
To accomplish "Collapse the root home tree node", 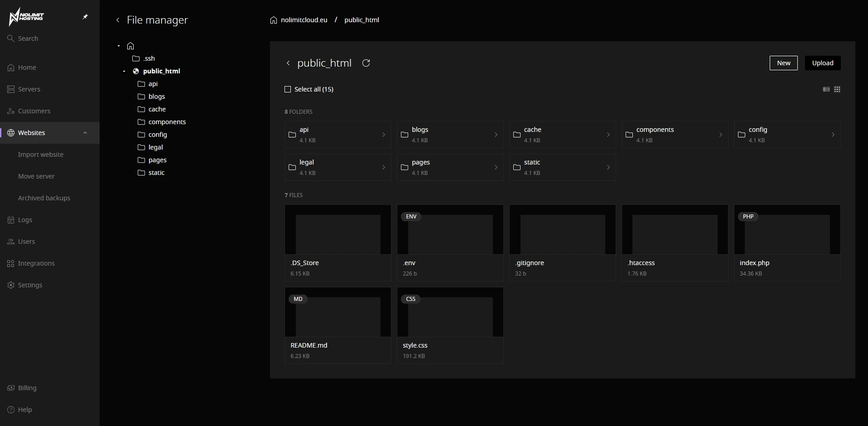I will 119,46.
